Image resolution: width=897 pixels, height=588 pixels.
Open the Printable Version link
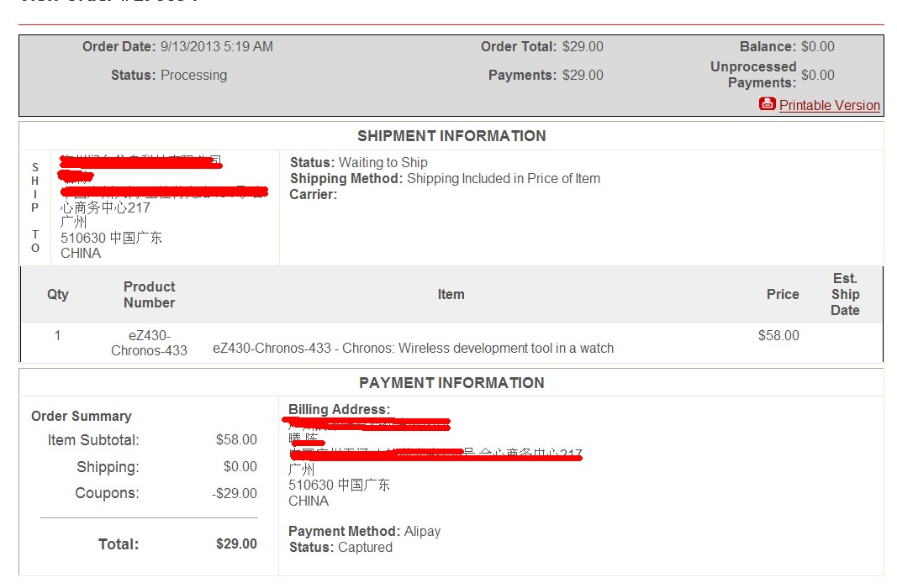[829, 105]
